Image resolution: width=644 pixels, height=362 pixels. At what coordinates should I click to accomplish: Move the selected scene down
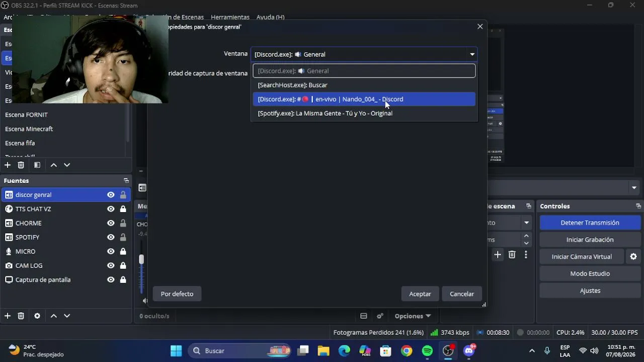tap(67, 165)
